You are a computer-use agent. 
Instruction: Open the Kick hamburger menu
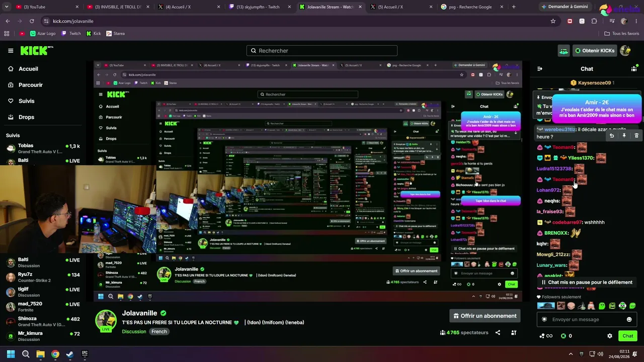(11, 51)
